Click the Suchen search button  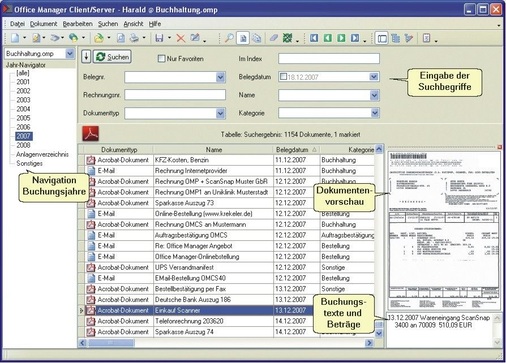click(x=112, y=57)
